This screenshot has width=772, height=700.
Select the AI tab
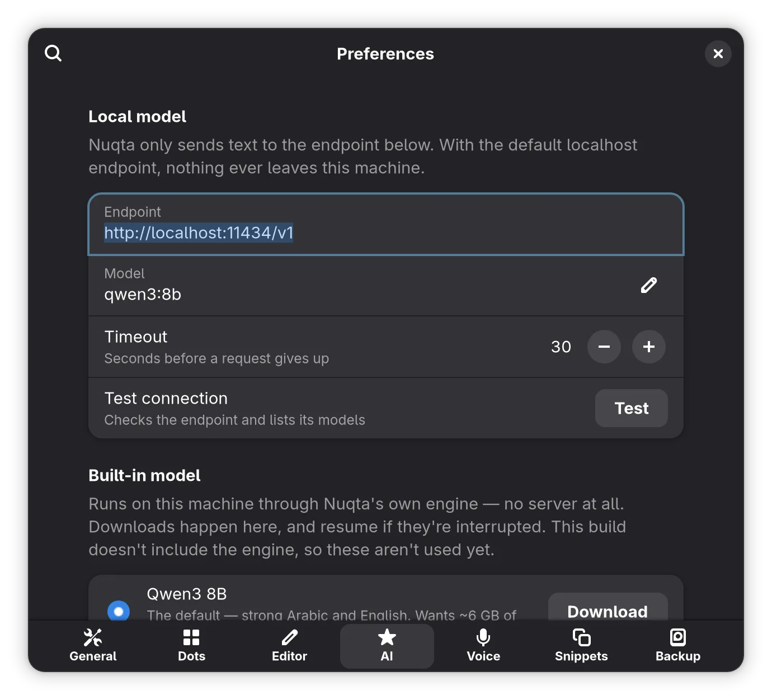click(387, 646)
